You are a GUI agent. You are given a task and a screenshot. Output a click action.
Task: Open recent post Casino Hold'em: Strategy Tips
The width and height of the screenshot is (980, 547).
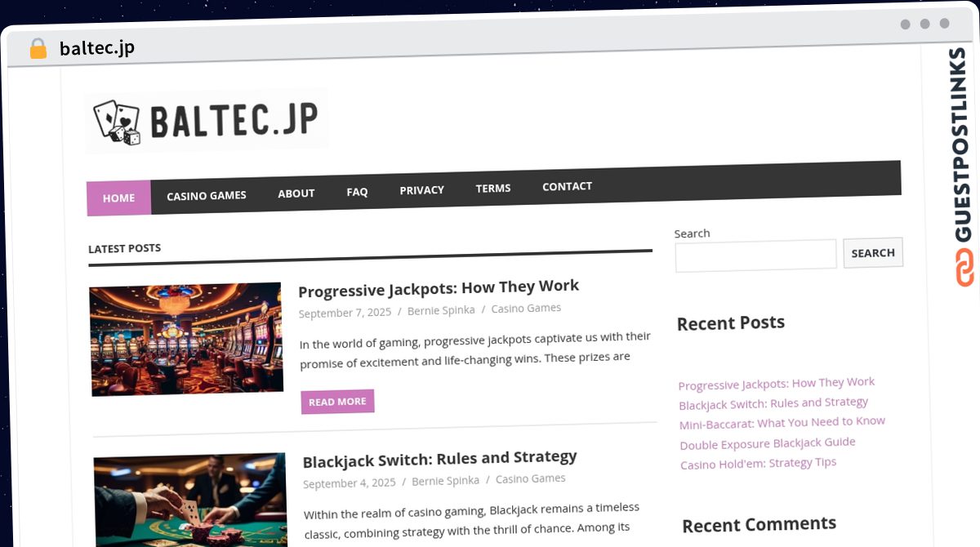759,463
